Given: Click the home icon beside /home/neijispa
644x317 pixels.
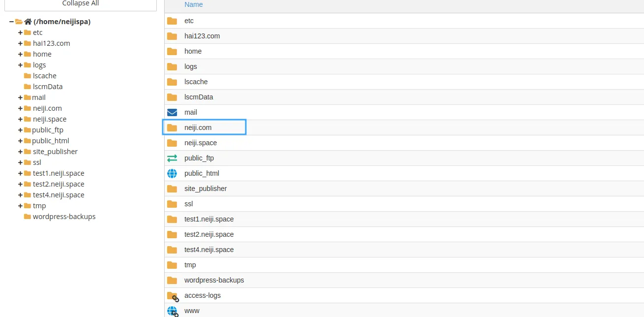Looking at the screenshot, I should [x=28, y=22].
